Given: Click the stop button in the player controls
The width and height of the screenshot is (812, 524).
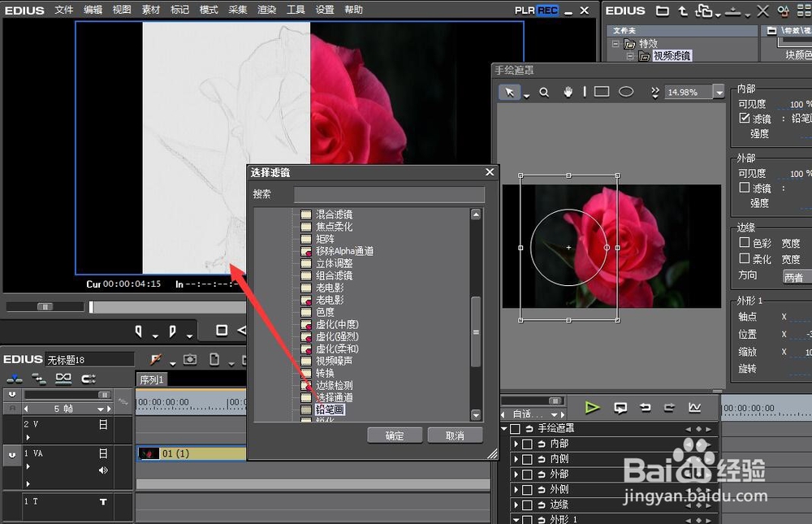Looking at the screenshot, I should pos(222,330).
